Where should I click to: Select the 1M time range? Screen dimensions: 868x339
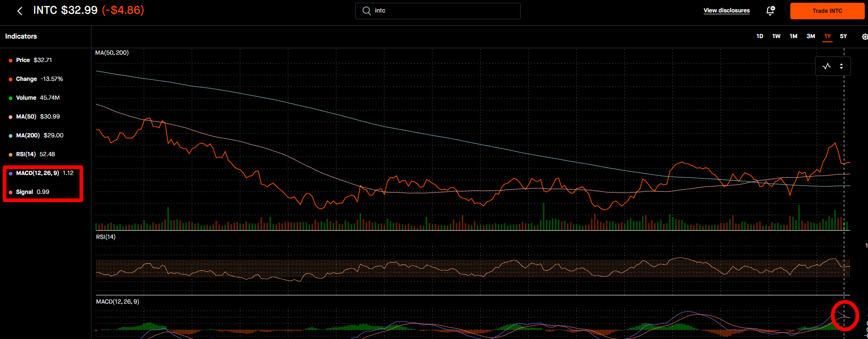[x=794, y=36]
